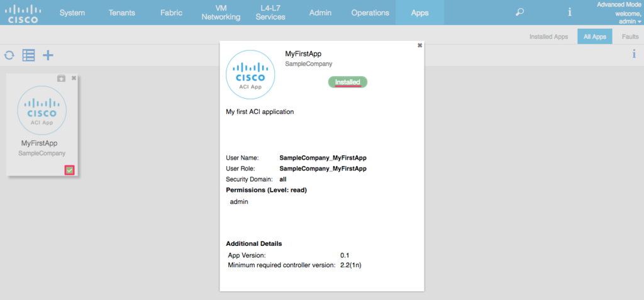The height and width of the screenshot is (300, 644).
Task: Click 'My first ACI application' description
Action: 260,111
